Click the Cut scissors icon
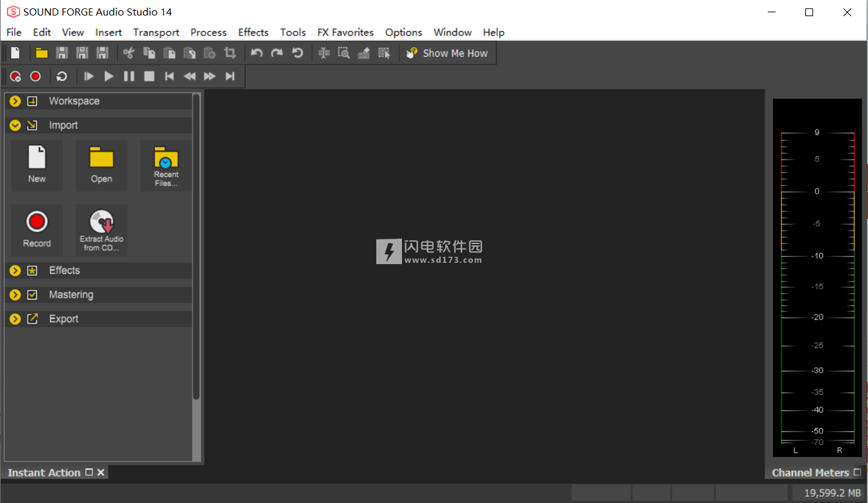Image resolution: width=868 pixels, height=503 pixels. point(129,53)
